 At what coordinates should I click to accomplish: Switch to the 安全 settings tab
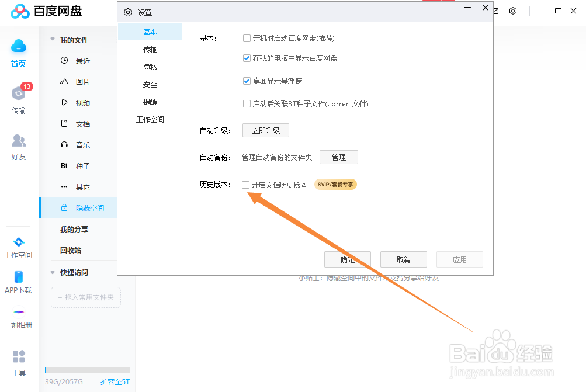point(150,85)
